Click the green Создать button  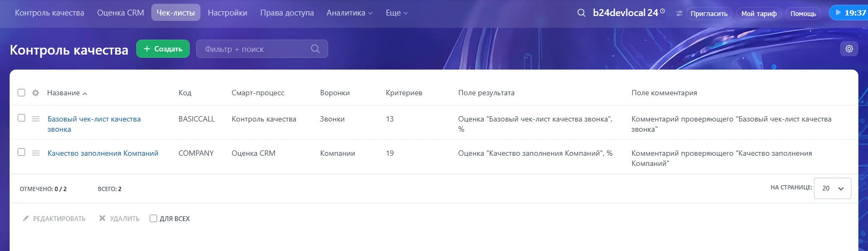point(163,49)
